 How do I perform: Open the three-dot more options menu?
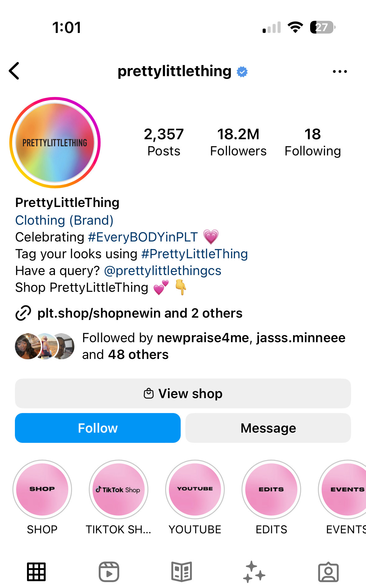tap(340, 71)
